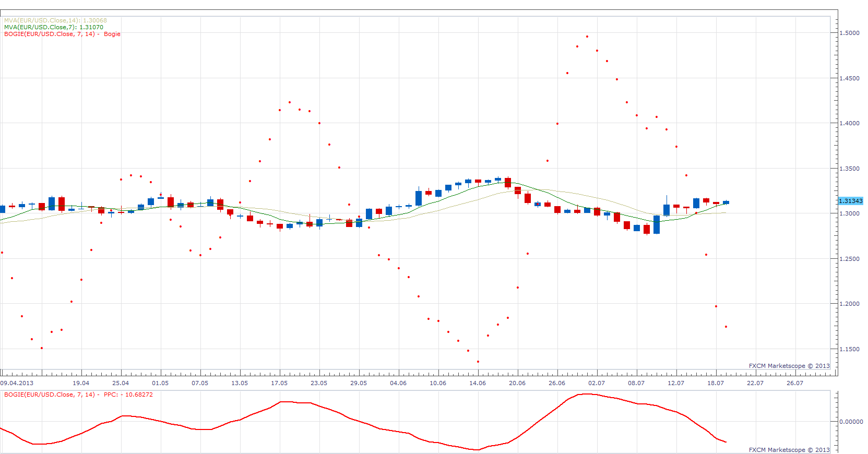Viewport: 868px width, 454px height.
Task: Click the 04.06 date label
Action: click(398, 383)
